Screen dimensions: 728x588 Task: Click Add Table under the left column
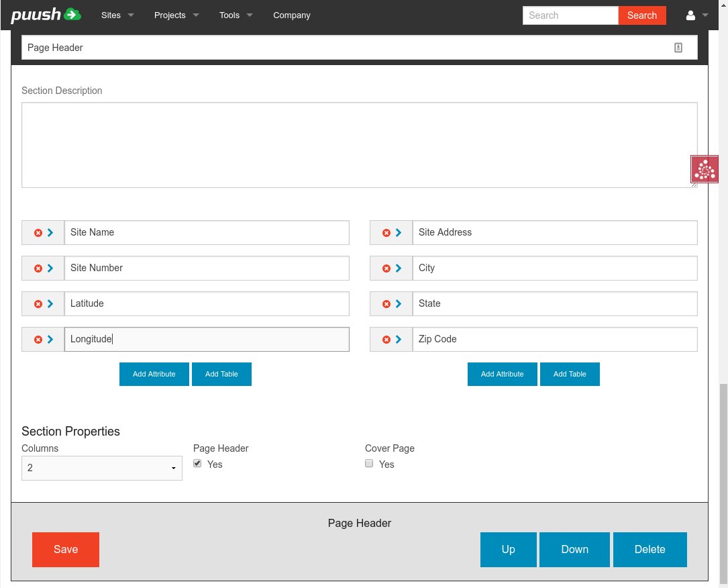[221, 374]
